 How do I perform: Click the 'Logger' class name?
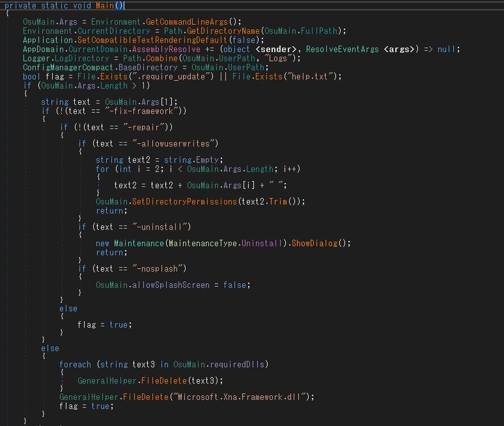[x=36, y=59]
